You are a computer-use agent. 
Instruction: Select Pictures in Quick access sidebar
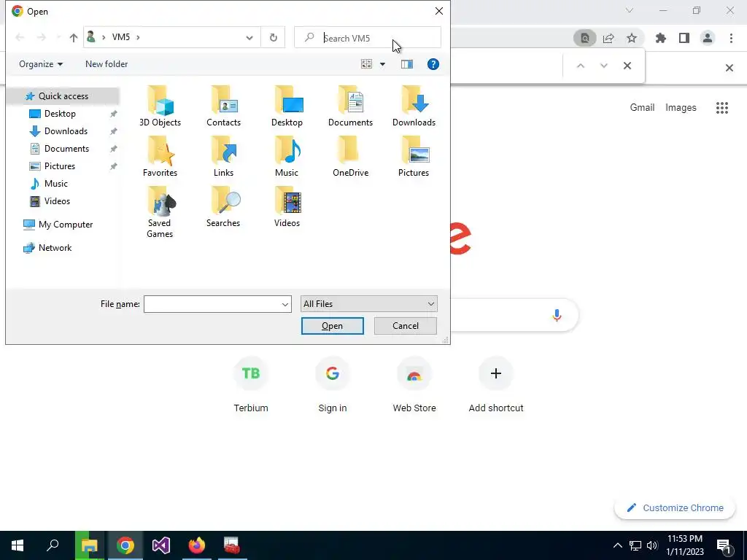click(60, 167)
